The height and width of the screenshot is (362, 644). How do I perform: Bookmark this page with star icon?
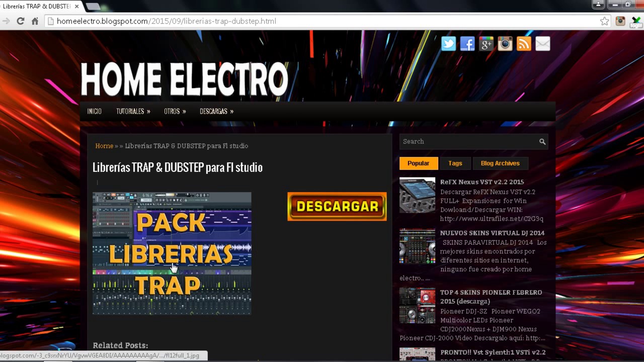604,21
